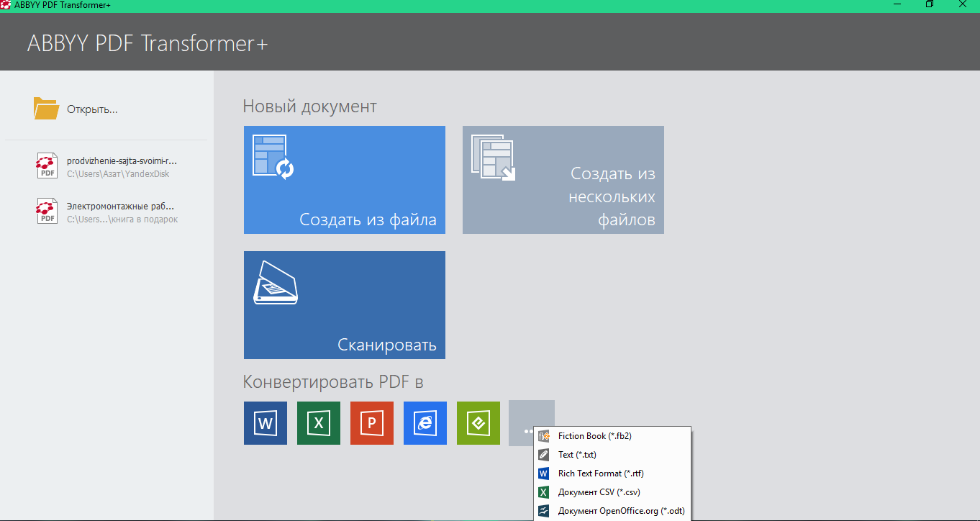Screen dimensions: 980x521
Task: Click PDF icon beside Электромонтажные file
Action: point(47,212)
